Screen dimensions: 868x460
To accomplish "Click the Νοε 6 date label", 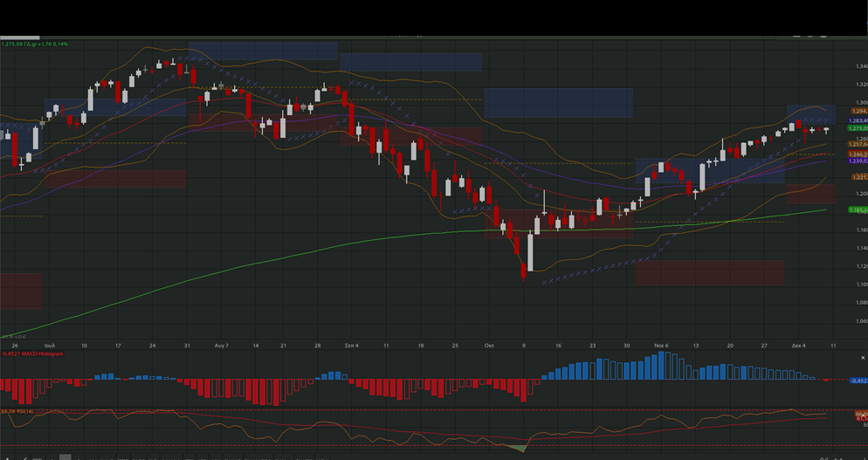I will click(x=662, y=346).
